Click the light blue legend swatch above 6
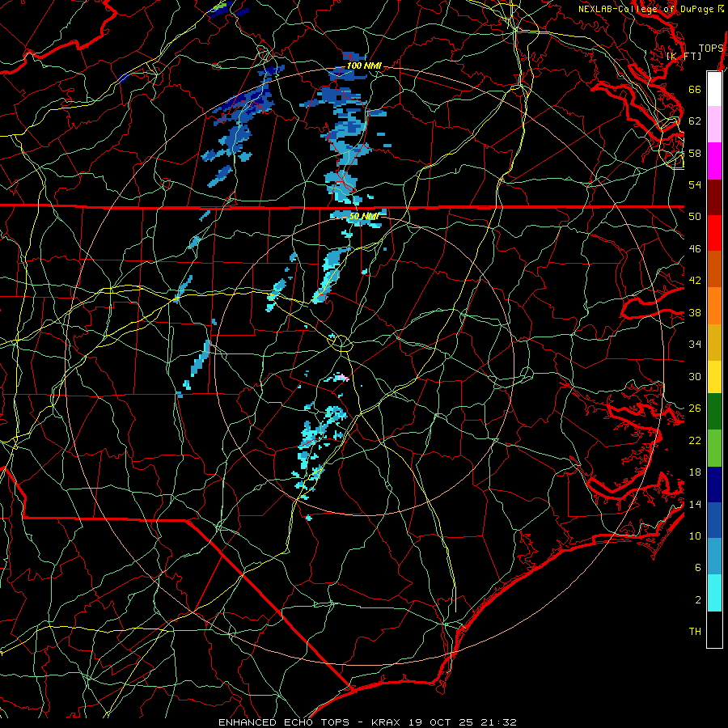The width and height of the screenshot is (728, 728). [x=714, y=557]
